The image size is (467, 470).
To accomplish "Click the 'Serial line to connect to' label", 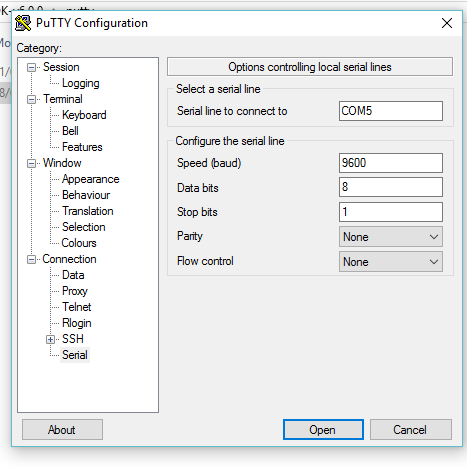I will pos(232,111).
